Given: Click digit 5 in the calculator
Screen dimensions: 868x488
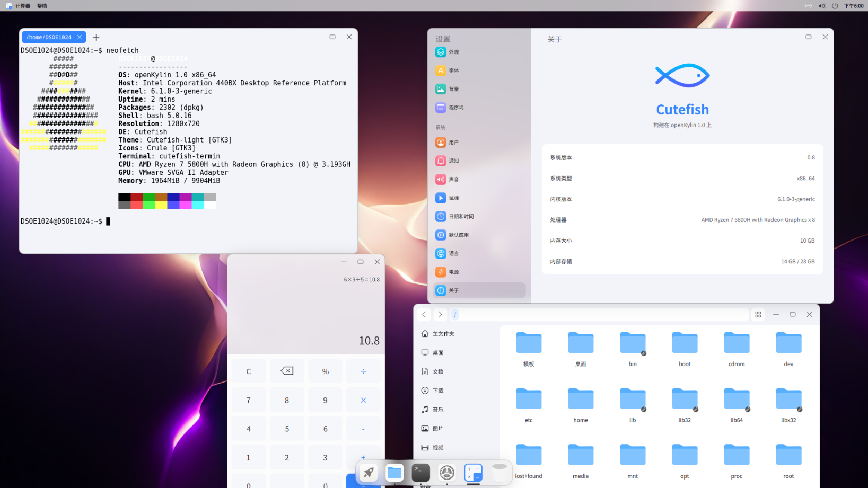Looking at the screenshot, I should coord(287,429).
